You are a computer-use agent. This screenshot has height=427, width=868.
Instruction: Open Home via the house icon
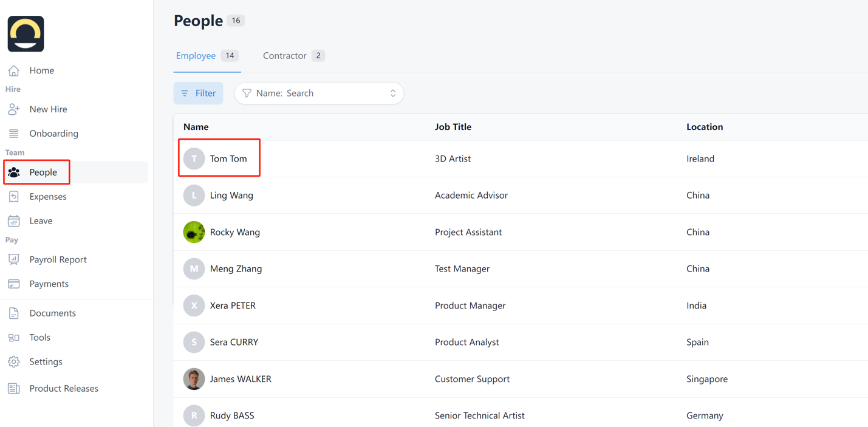coord(14,70)
